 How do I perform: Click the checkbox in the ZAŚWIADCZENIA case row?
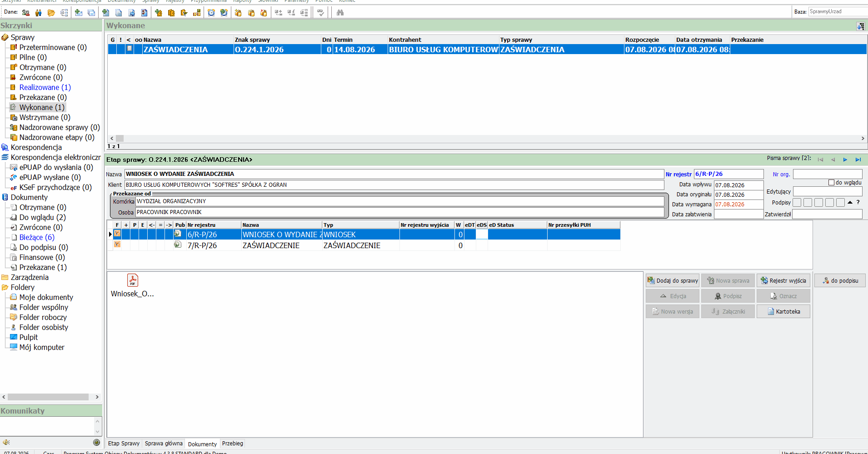coord(130,48)
